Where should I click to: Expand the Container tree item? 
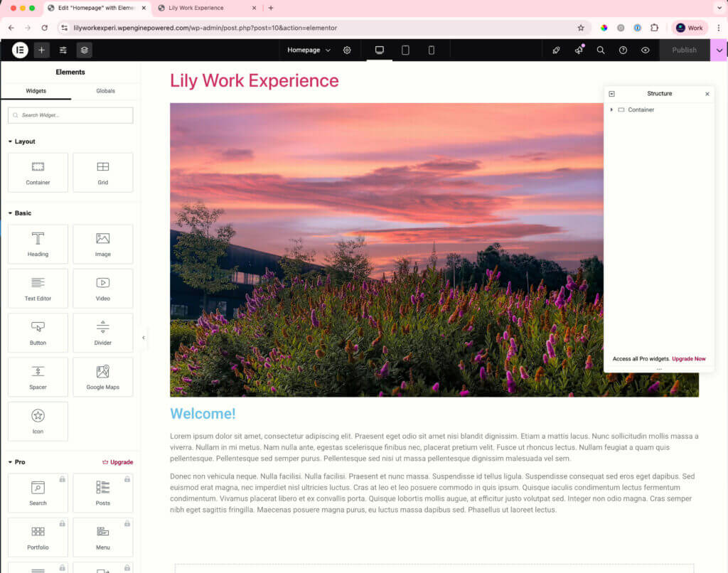[x=611, y=109]
